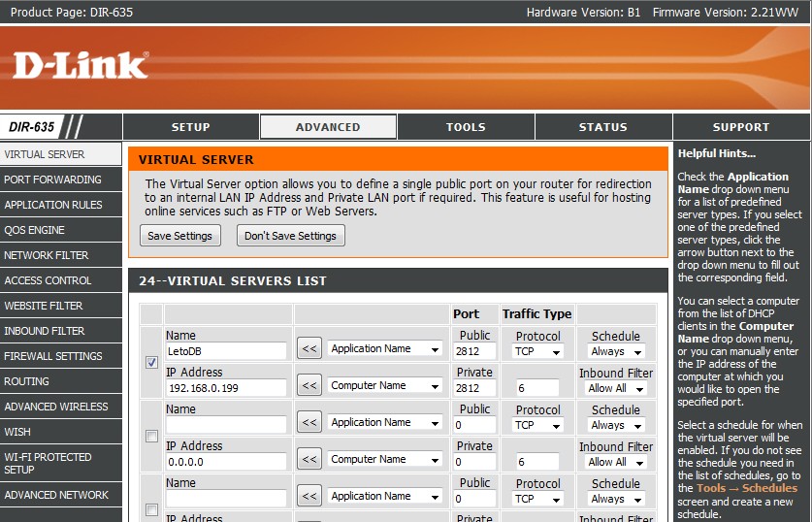The height and width of the screenshot is (522, 812).
Task: Open WEBSITE FILTER page
Action: tap(60, 306)
